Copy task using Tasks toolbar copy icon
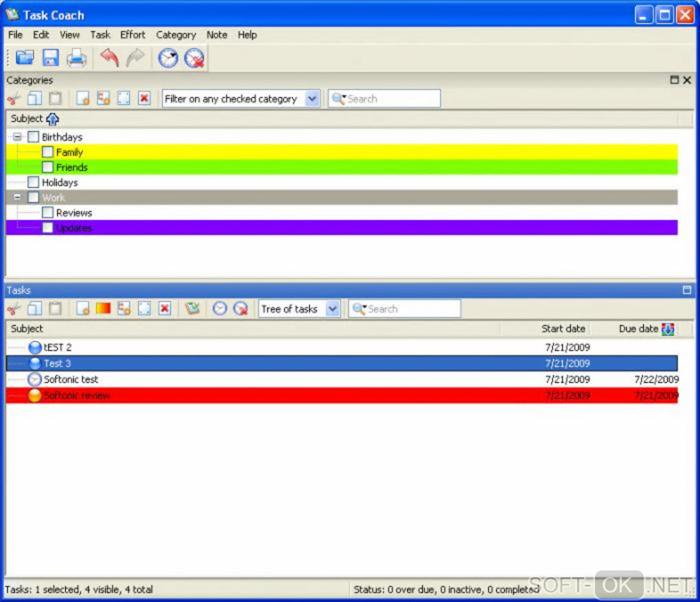Viewport: 700px width, 602px height. pos(35,309)
